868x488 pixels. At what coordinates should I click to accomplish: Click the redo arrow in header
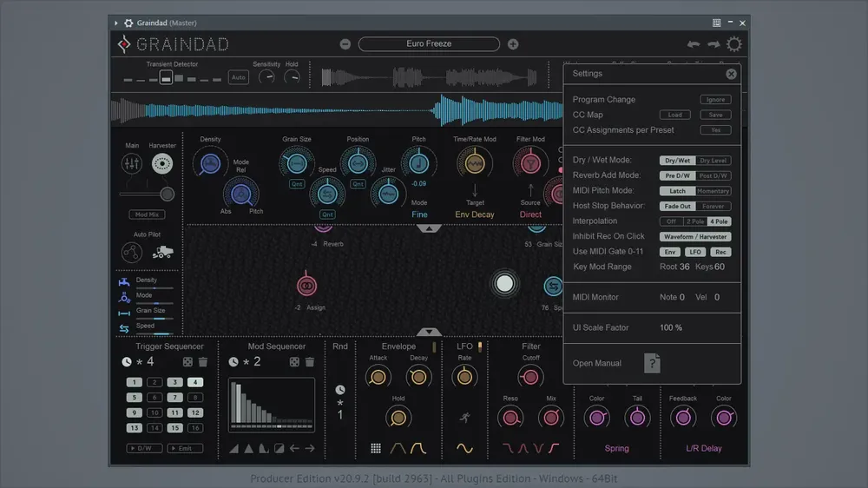tap(713, 44)
